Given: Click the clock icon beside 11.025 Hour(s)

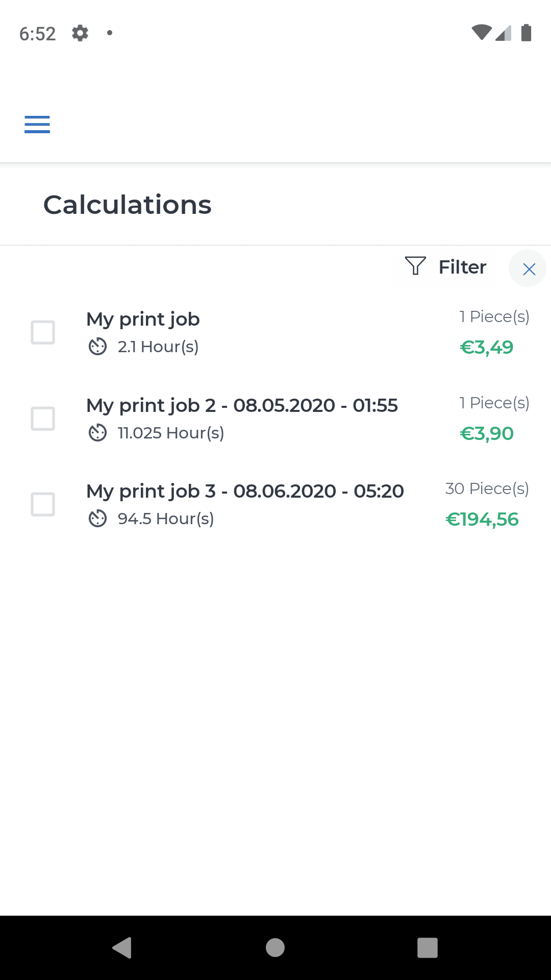Looking at the screenshot, I should (x=97, y=433).
